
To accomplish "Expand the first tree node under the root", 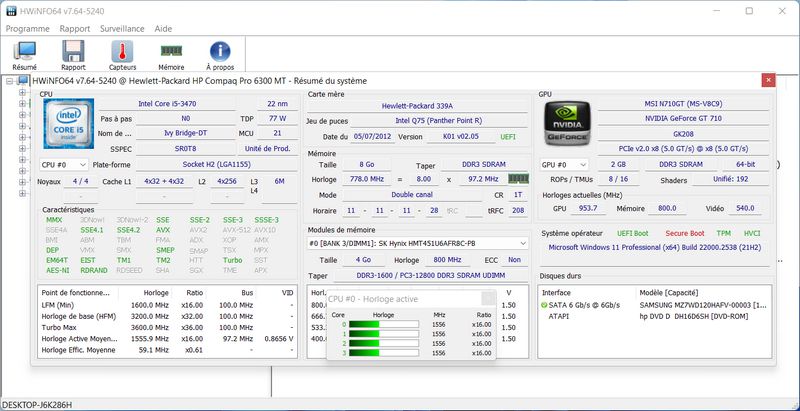I will click(22, 92).
